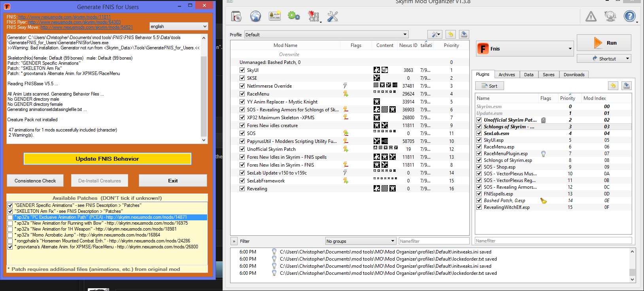
Task: Click the Update globe icon in Mod Organizer
Action: (x=610, y=16)
